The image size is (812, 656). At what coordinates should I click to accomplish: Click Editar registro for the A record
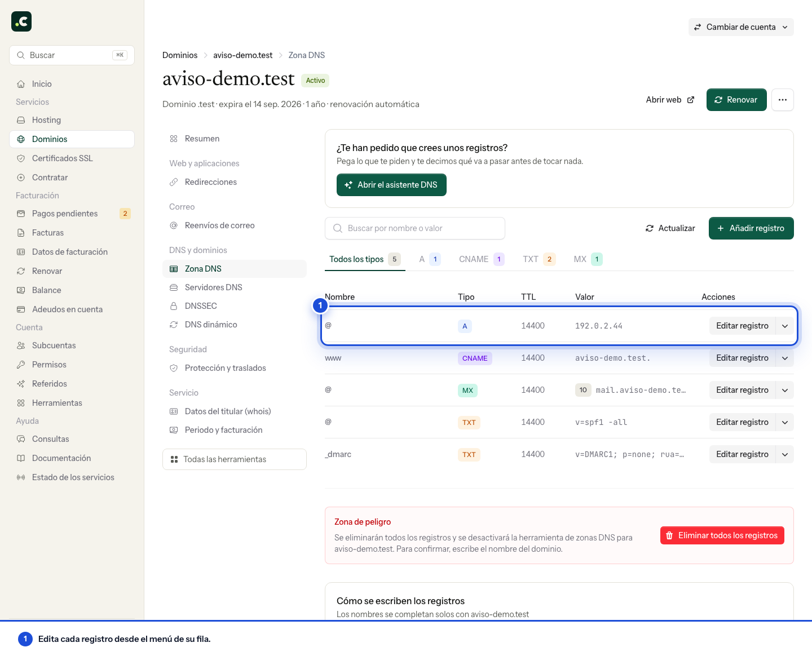(x=742, y=326)
